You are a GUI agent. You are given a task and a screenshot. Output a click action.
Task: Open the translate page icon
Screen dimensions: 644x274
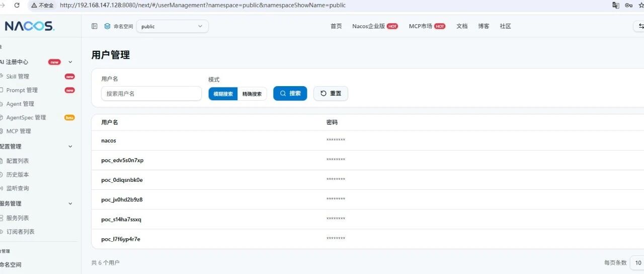[615, 5]
